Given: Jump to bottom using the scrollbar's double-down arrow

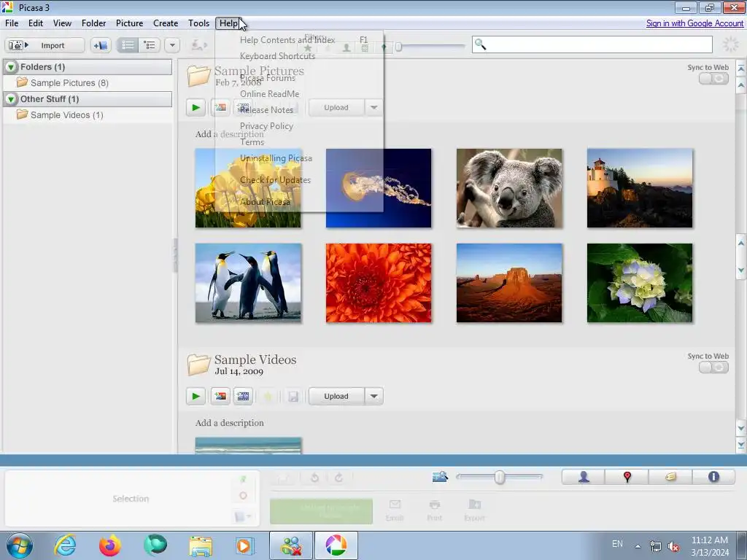Looking at the screenshot, I should (741, 445).
